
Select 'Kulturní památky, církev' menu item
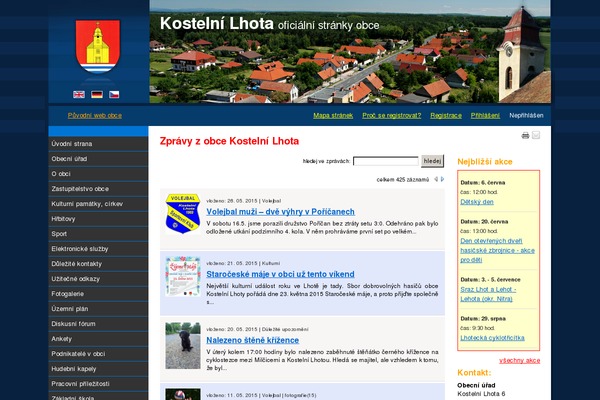98,204
